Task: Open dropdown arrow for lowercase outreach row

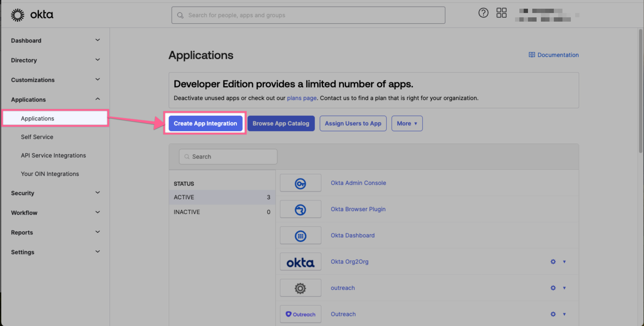Action: coord(564,288)
